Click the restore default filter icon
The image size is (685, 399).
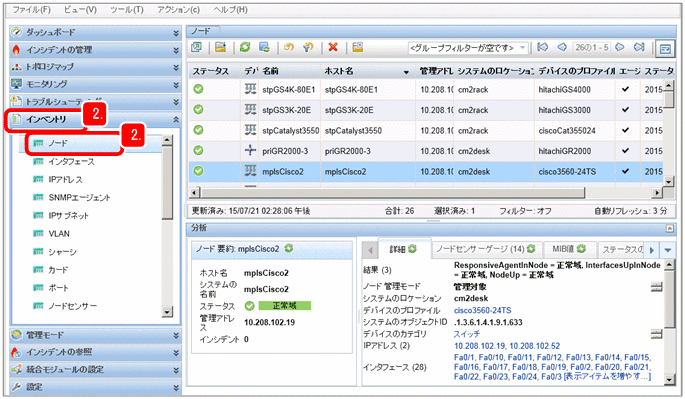point(308,47)
